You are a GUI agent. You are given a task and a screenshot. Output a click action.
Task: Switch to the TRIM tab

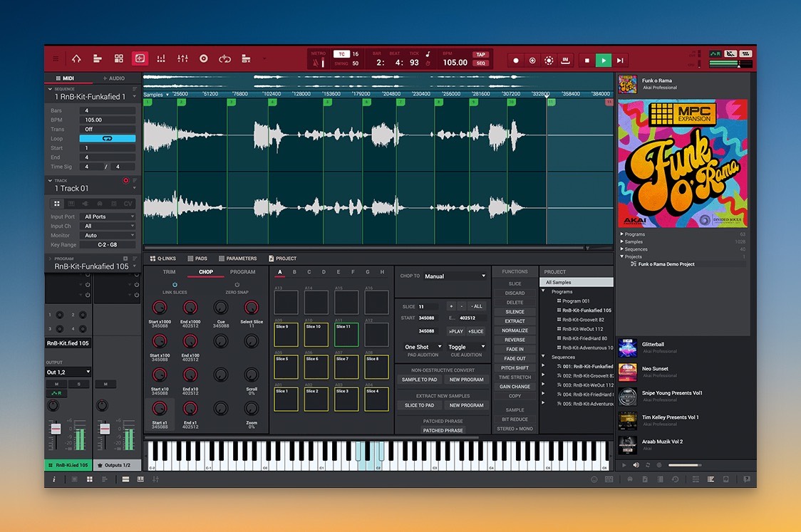(169, 272)
